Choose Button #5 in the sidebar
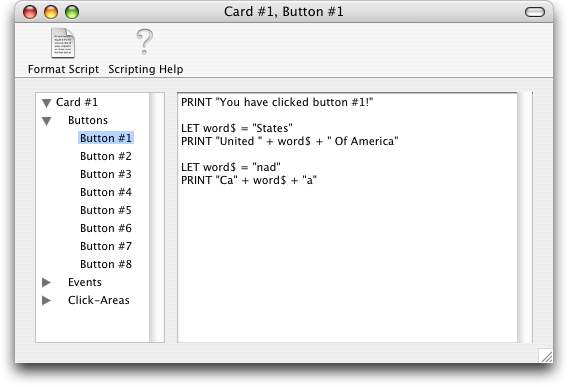Image resolution: width=568 pixels, height=387 pixels. tap(106, 210)
